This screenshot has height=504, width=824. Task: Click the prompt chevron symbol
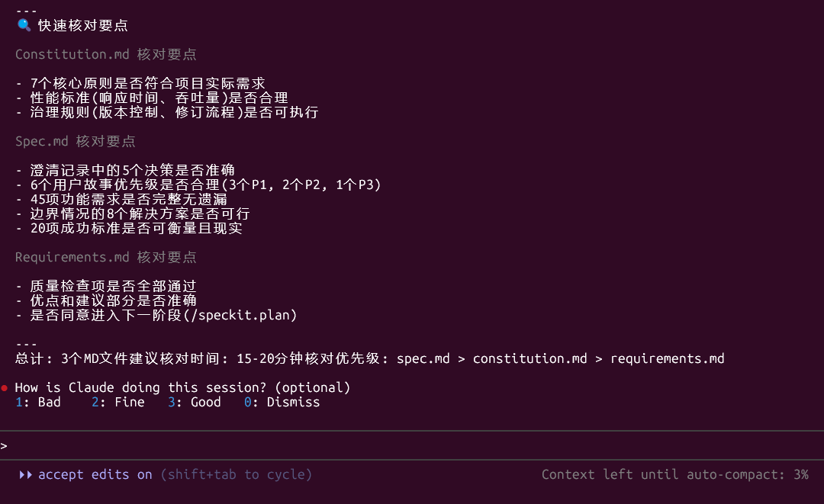(x=5, y=446)
